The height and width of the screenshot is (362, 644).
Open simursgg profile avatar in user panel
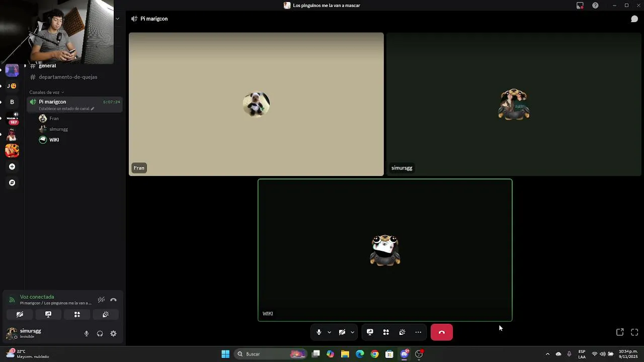(x=11, y=333)
